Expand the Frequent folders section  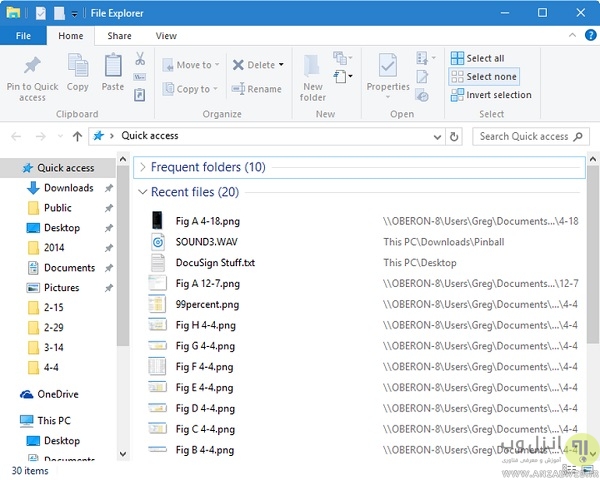[x=142, y=167]
